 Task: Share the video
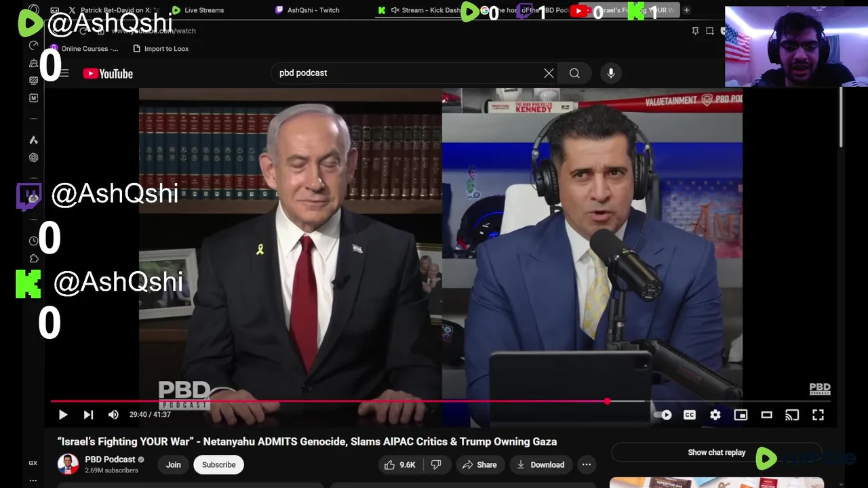tap(479, 465)
